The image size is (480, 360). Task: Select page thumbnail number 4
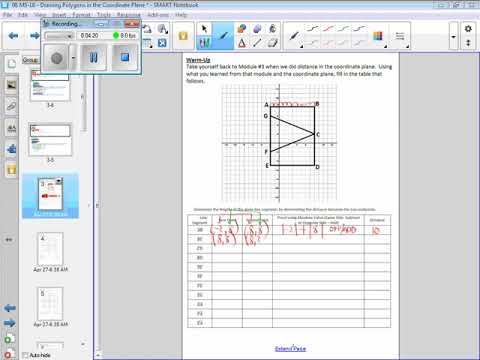point(50,249)
